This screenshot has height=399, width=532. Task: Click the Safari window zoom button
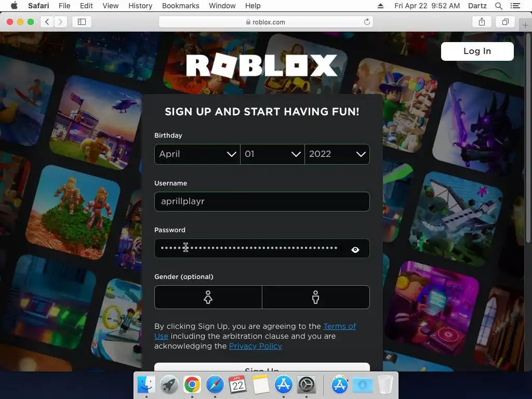pos(31,22)
